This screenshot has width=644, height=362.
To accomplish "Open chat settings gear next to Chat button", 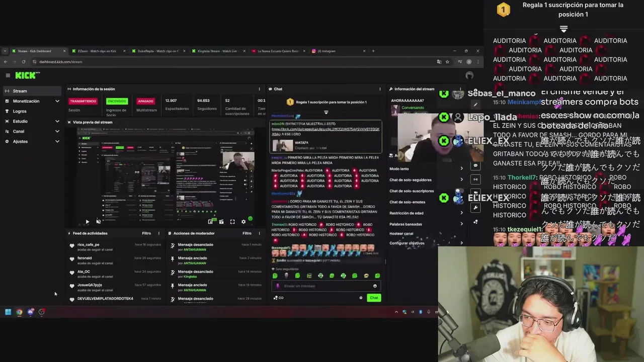I will tap(361, 298).
